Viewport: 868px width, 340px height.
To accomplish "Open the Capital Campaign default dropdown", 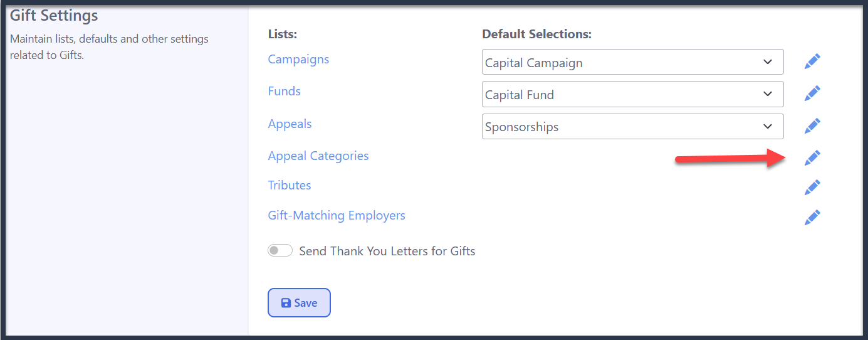I will [x=633, y=62].
